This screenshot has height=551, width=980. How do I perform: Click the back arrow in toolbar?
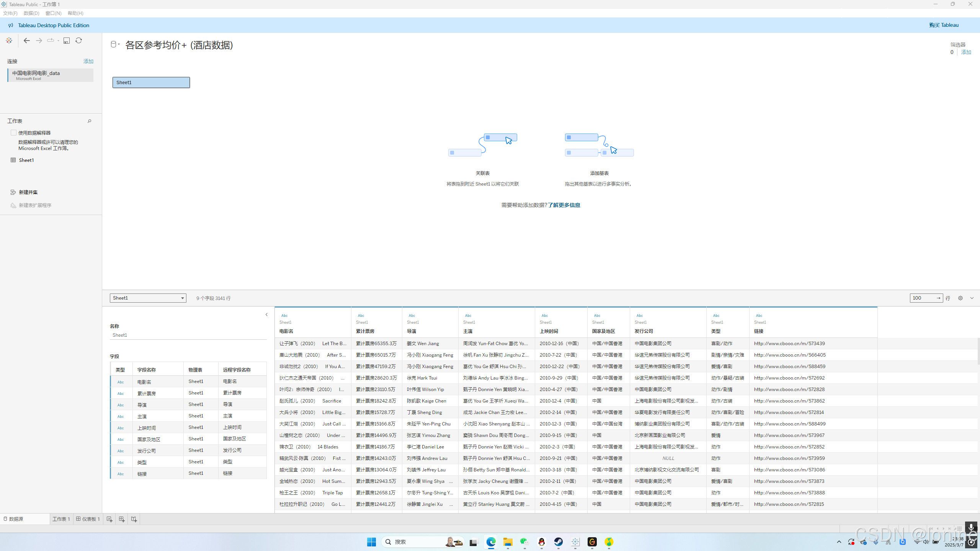26,41
